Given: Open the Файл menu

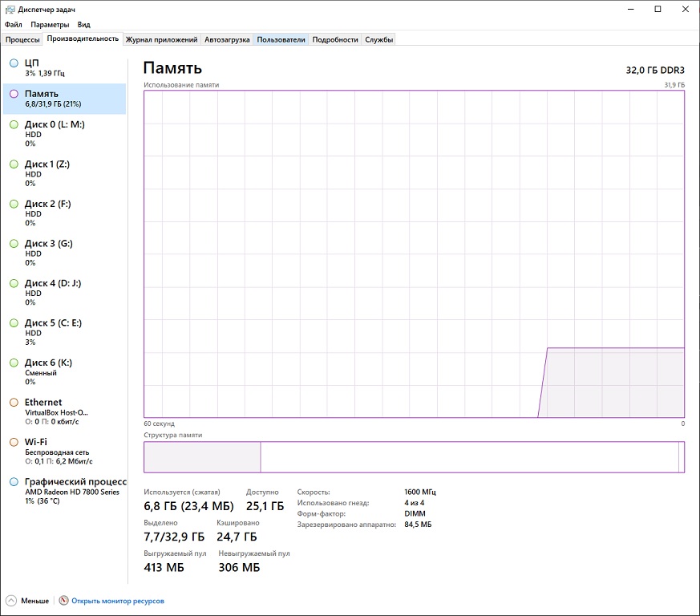Looking at the screenshot, I should [x=14, y=25].
